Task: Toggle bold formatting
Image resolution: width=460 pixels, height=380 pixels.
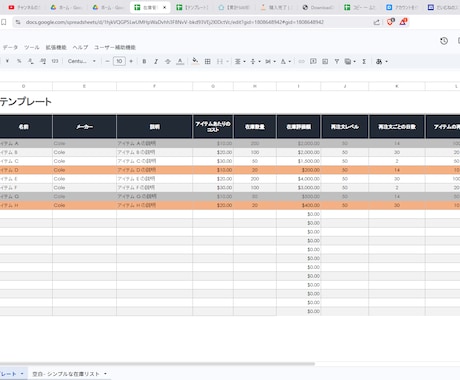Action: click(x=144, y=61)
